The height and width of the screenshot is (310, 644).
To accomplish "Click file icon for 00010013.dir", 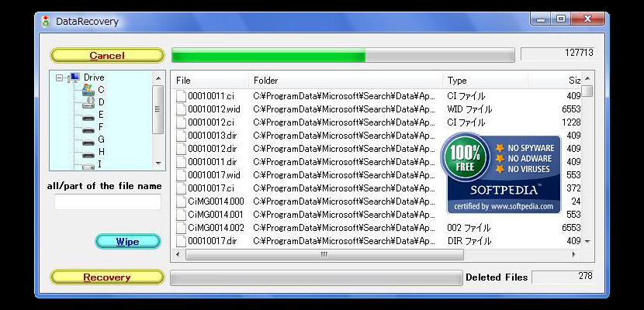I will pyautogui.click(x=181, y=136).
